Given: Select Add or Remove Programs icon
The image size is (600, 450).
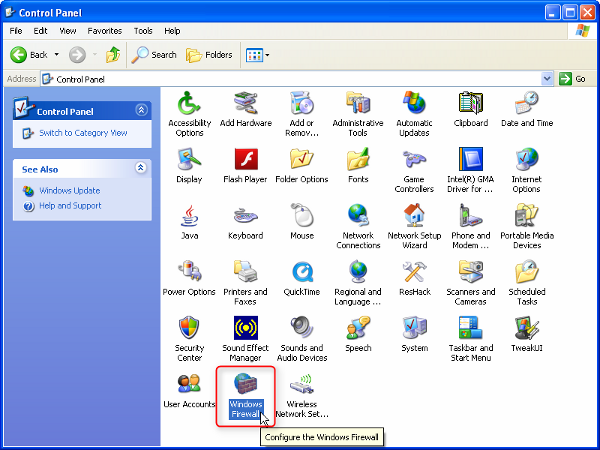Looking at the screenshot, I should pos(302,104).
